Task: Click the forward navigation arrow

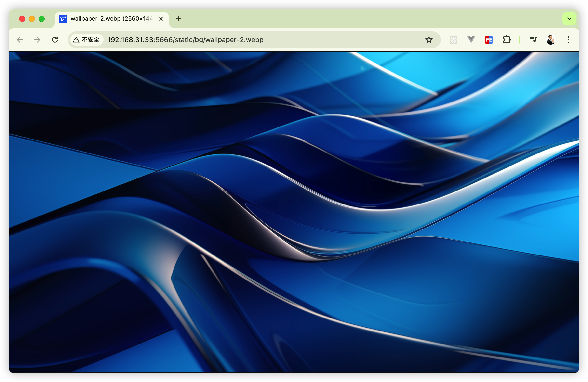Action: coord(37,40)
